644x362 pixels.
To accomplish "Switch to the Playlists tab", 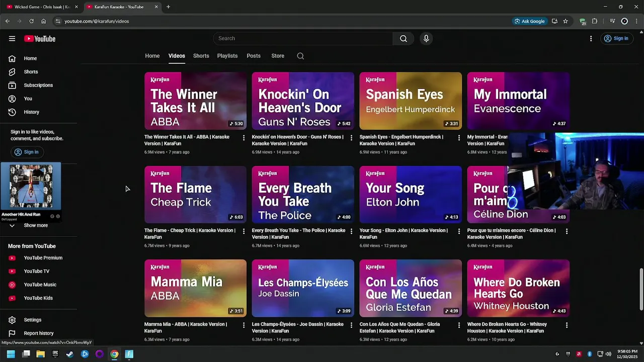I will click(x=227, y=56).
